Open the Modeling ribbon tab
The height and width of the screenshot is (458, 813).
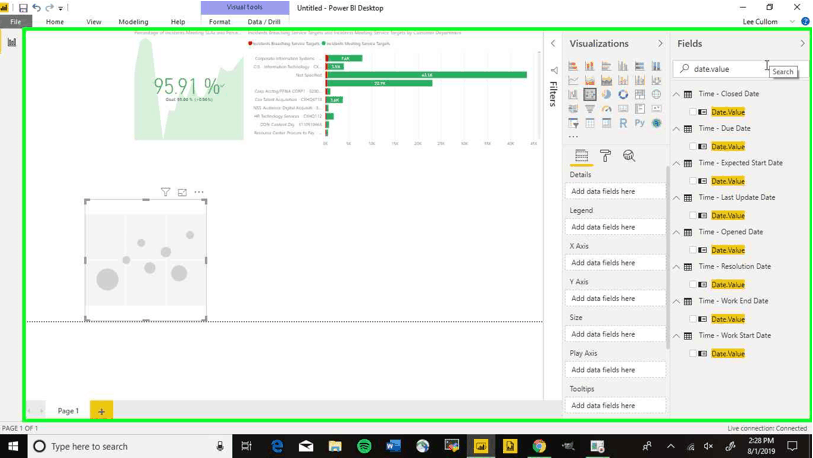click(133, 22)
